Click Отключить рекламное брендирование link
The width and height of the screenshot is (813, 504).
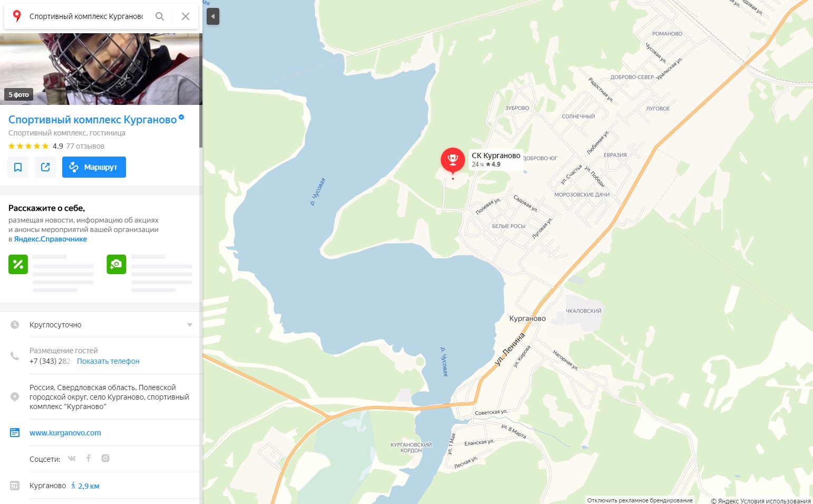(x=640, y=500)
